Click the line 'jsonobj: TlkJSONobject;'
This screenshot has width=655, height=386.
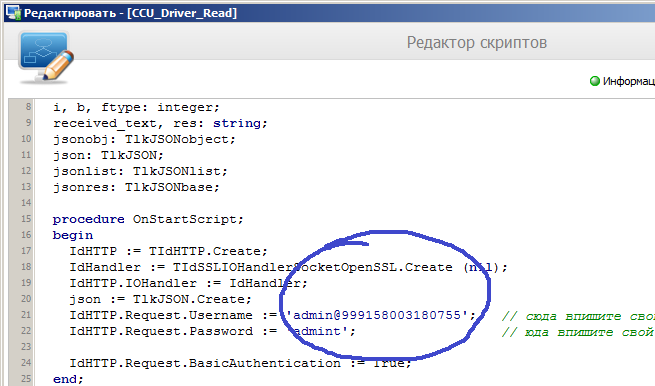click(x=144, y=139)
